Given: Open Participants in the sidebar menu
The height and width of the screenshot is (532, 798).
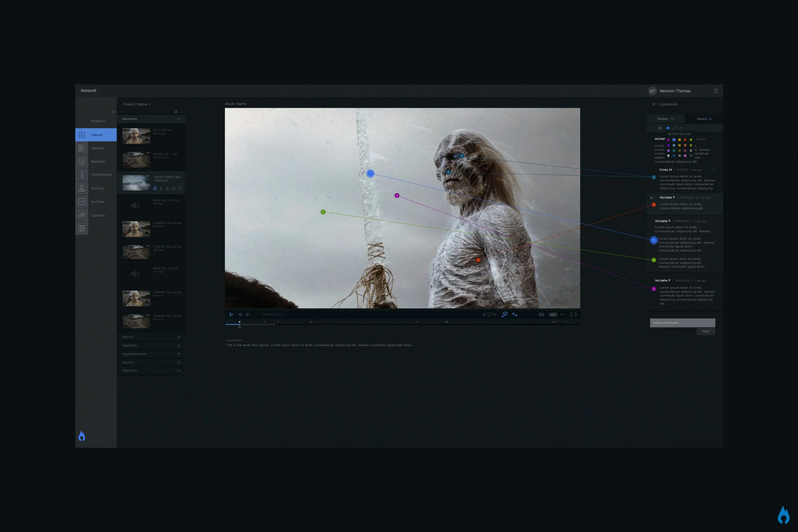Looking at the screenshot, I should (x=101, y=175).
